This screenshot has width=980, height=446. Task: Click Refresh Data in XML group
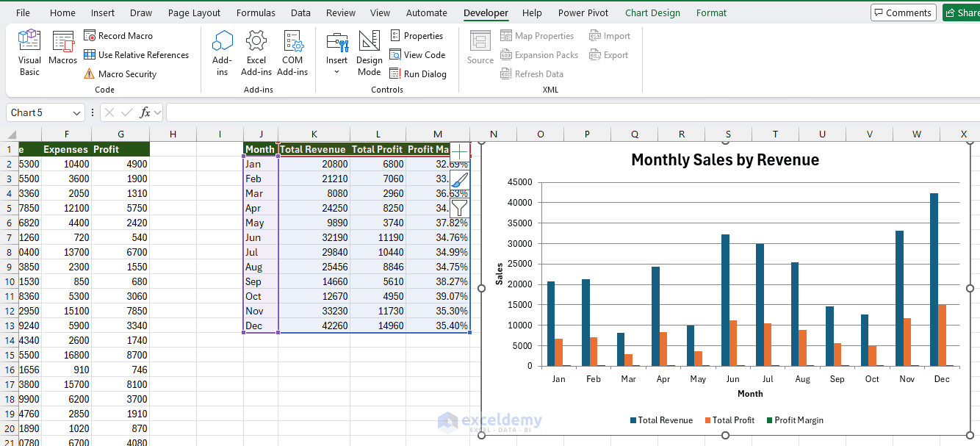coord(532,73)
